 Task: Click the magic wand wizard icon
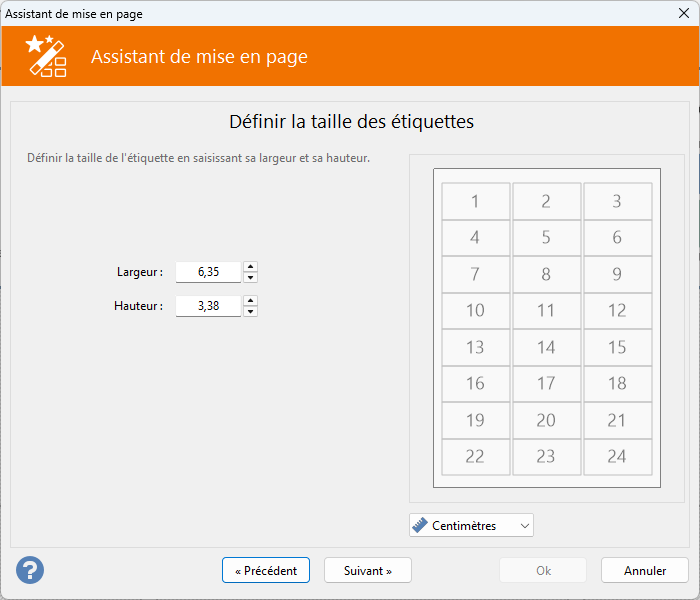point(46,56)
